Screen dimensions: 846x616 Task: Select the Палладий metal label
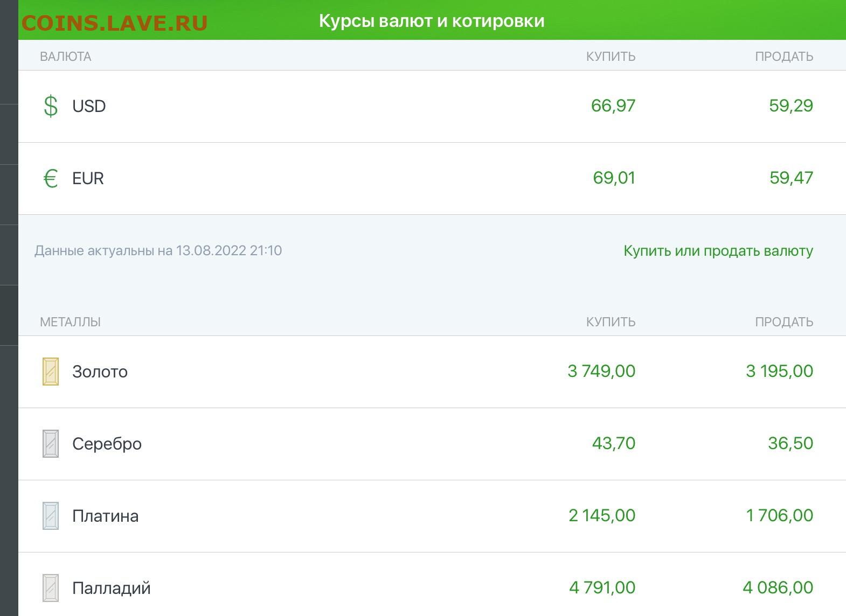(x=112, y=588)
